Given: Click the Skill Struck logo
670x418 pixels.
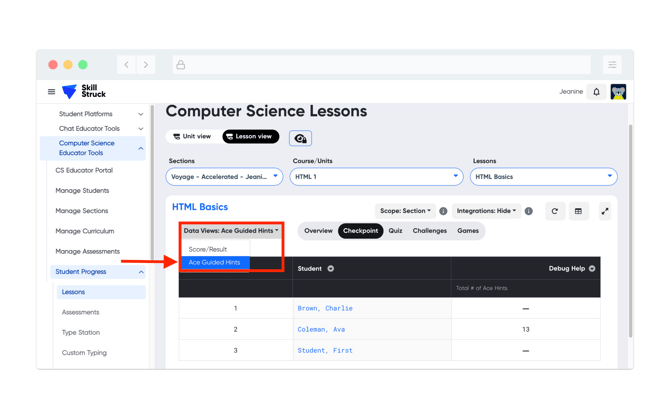Looking at the screenshot, I should point(84,92).
